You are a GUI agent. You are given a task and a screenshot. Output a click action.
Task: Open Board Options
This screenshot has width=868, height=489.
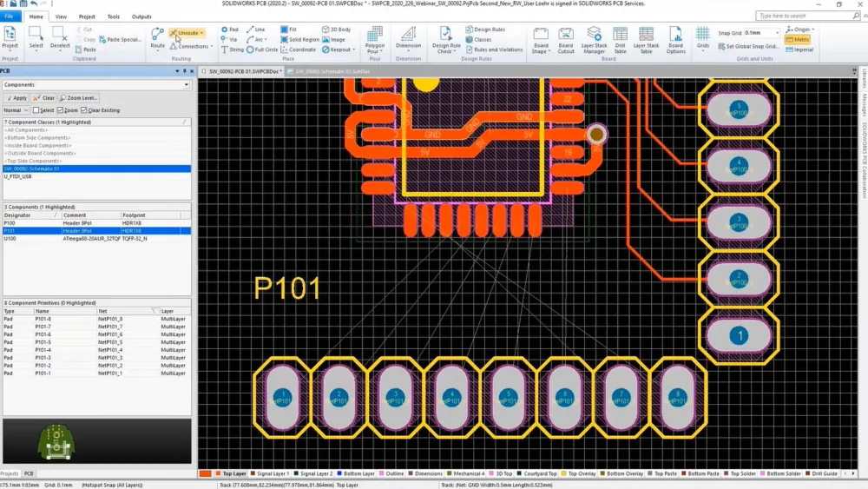pos(675,40)
